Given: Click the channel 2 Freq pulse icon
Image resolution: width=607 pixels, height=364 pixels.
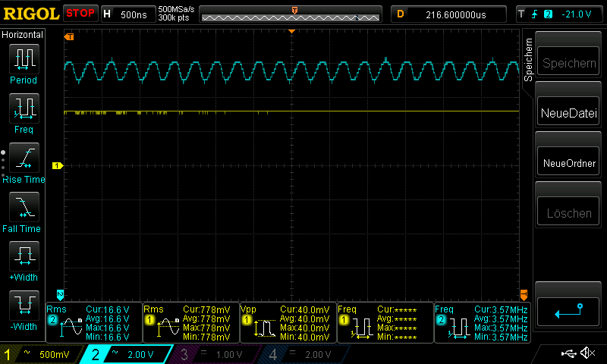Looking at the screenshot, I should click(459, 329).
